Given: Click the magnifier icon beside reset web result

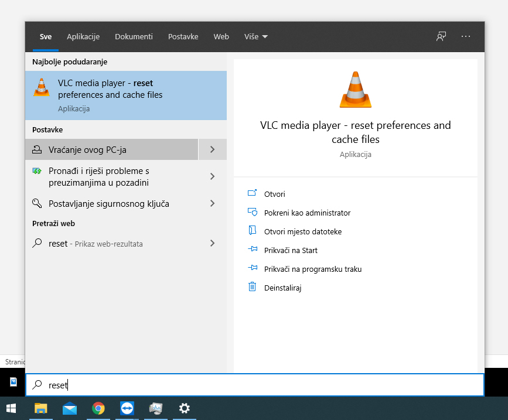Looking at the screenshot, I should point(37,243).
